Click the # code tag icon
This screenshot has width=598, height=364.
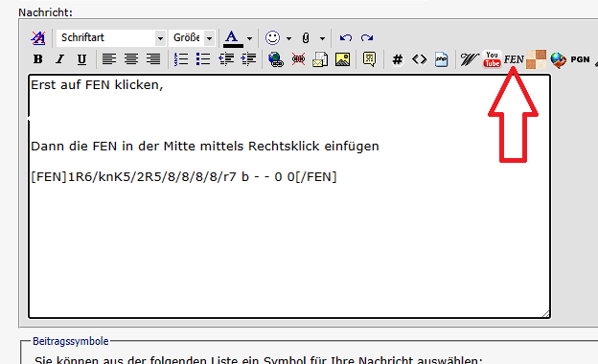pos(398,59)
